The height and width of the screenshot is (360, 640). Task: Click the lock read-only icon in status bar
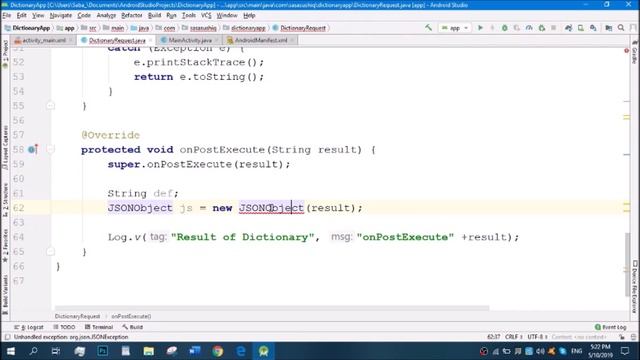tap(622, 337)
